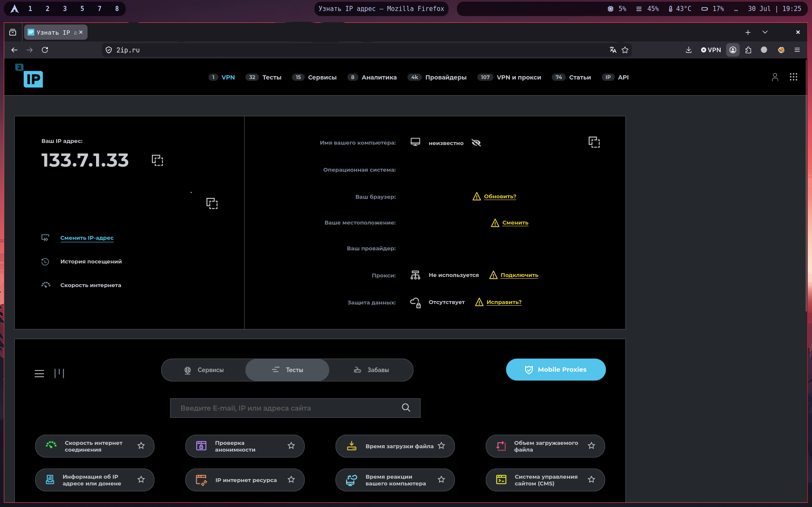Screen dimensions: 812x507
Task: Favorite Информация об IP адресе
Action: 141,480
